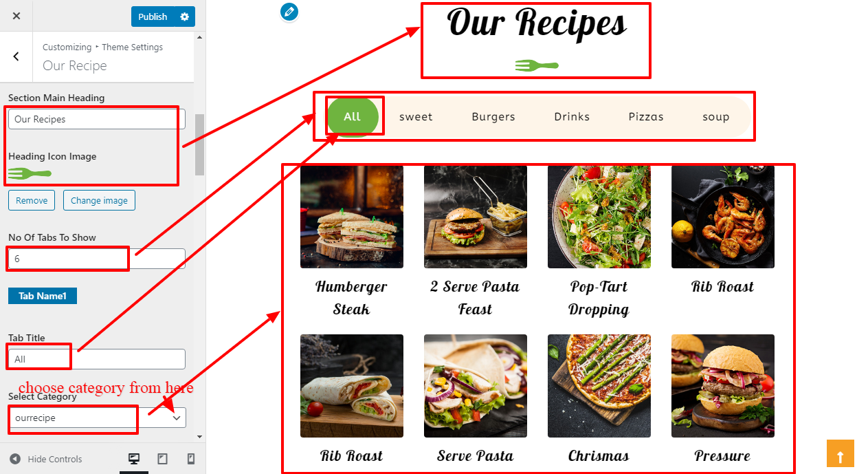The image size is (868, 474).
Task: Switch to mobile preview device icon
Action: point(191,459)
